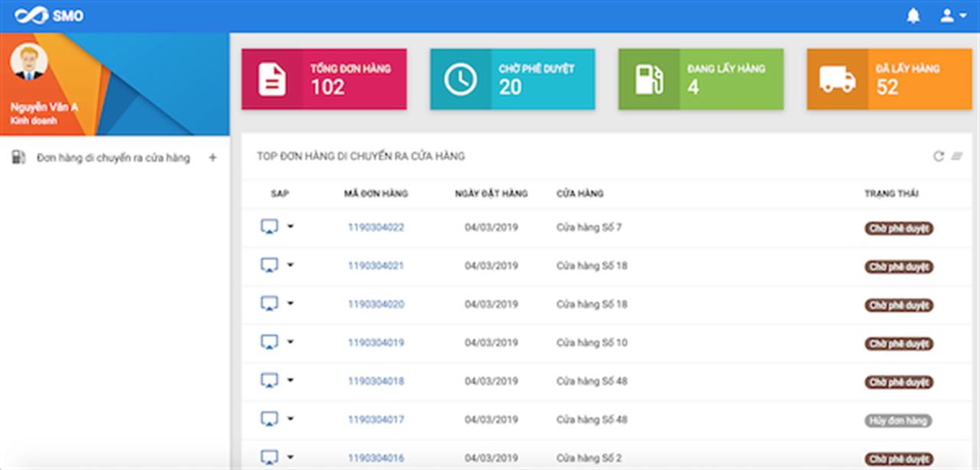Click the SMO infinity logo
This screenshot has width=980, height=470.
click(x=31, y=16)
